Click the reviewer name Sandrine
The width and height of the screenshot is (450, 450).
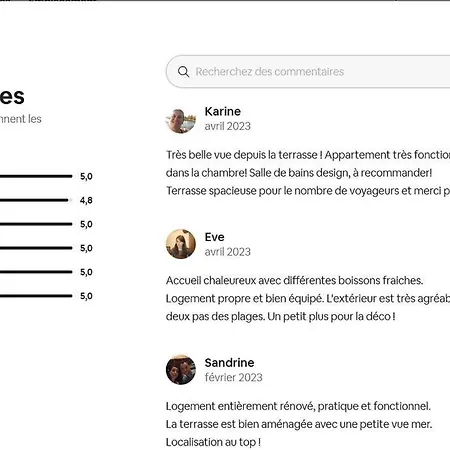tap(229, 363)
